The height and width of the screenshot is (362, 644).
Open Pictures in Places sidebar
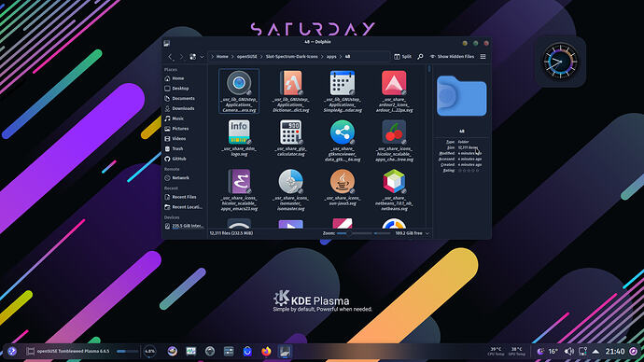(x=184, y=129)
